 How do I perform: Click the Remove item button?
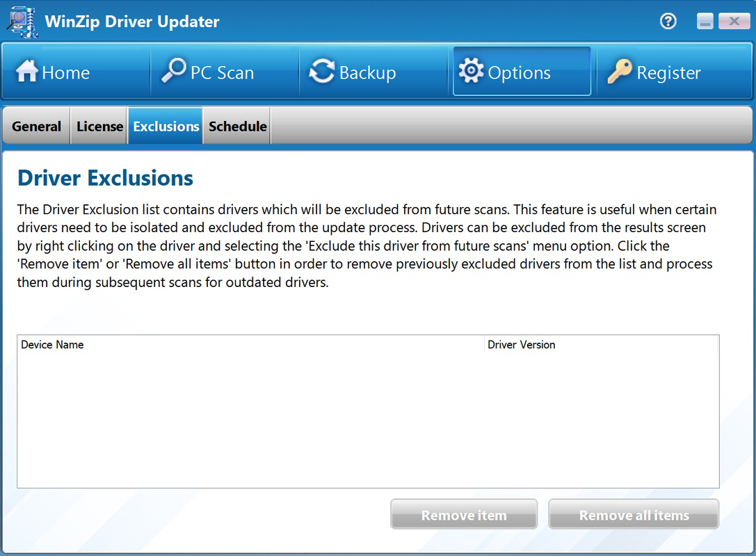463,514
